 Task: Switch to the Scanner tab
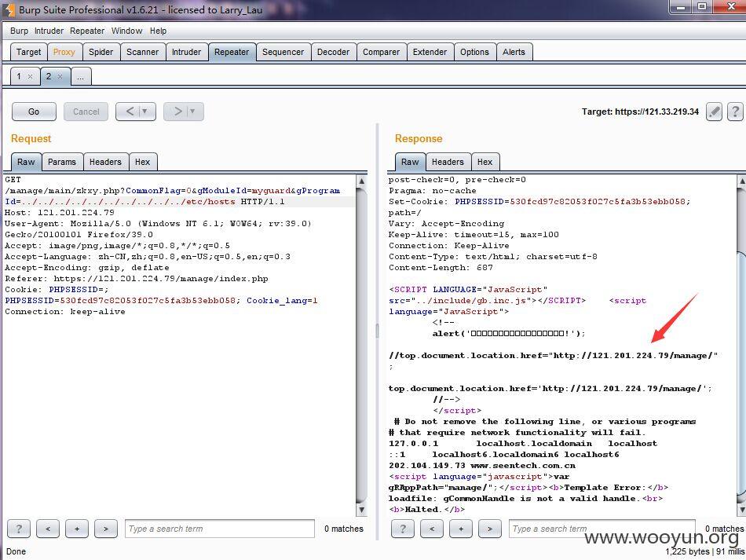[x=143, y=52]
